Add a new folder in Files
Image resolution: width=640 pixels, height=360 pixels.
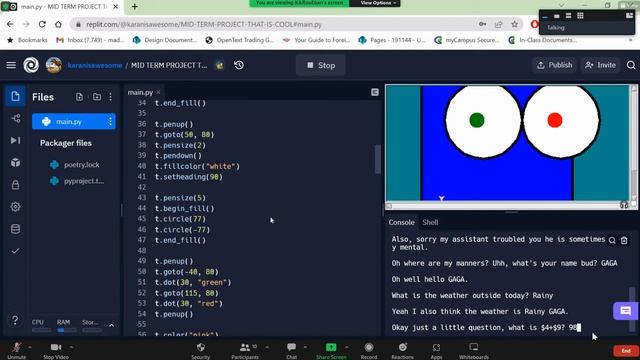(x=97, y=97)
